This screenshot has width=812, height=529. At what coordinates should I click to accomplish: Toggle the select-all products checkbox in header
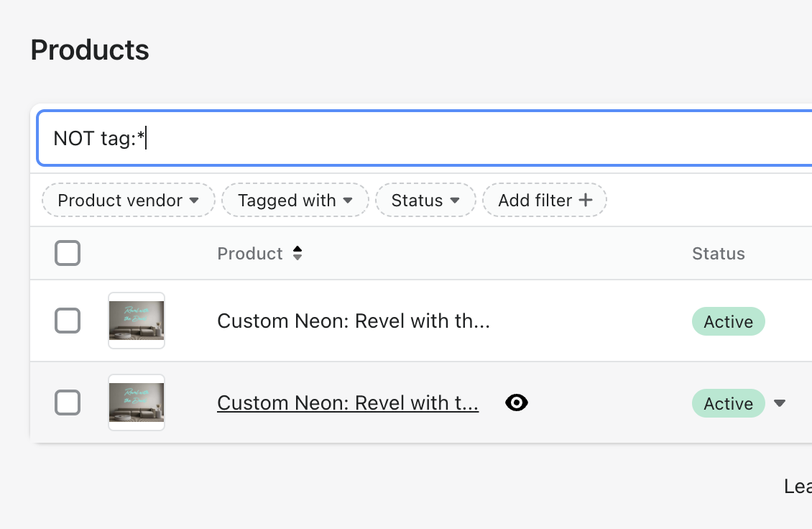(x=68, y=254)
